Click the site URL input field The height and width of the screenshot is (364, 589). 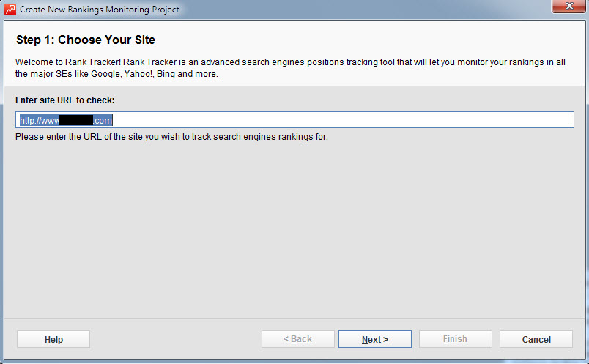[294, 120]
